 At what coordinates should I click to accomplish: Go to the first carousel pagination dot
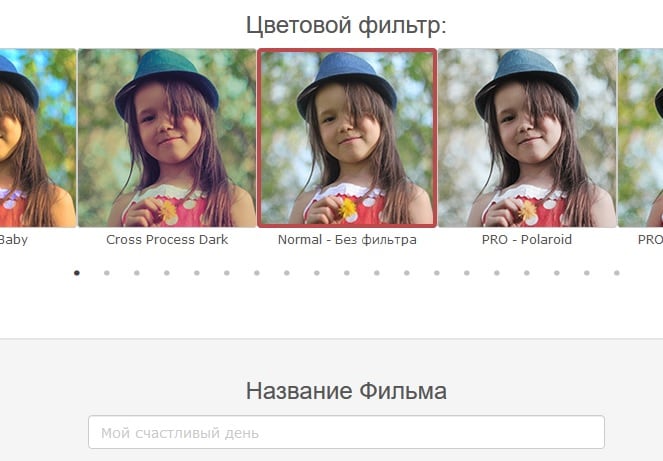coord(77,273)
